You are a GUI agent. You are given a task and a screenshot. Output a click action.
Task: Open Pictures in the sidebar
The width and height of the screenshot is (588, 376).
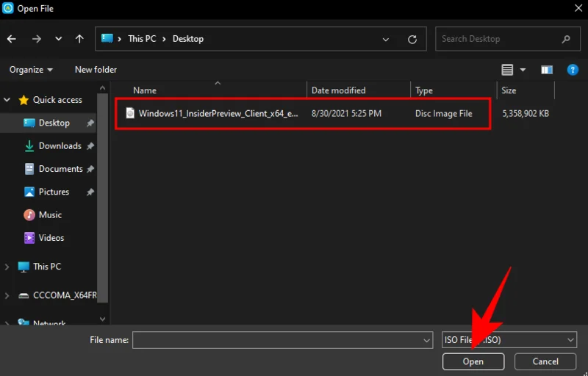click(54, 192)
